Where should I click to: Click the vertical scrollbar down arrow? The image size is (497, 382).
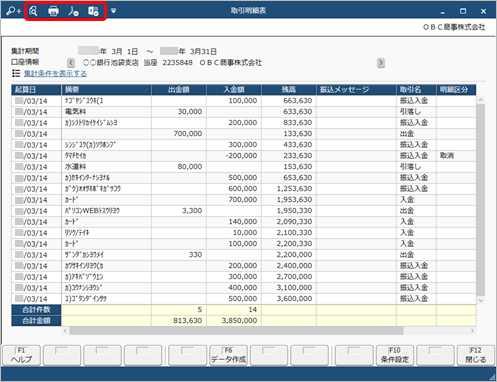click(481, 300)
